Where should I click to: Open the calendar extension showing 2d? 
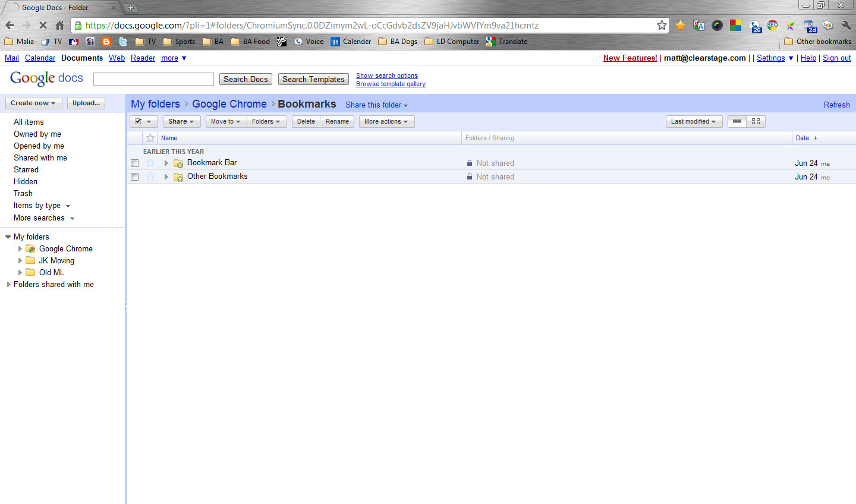coord(810,26)
